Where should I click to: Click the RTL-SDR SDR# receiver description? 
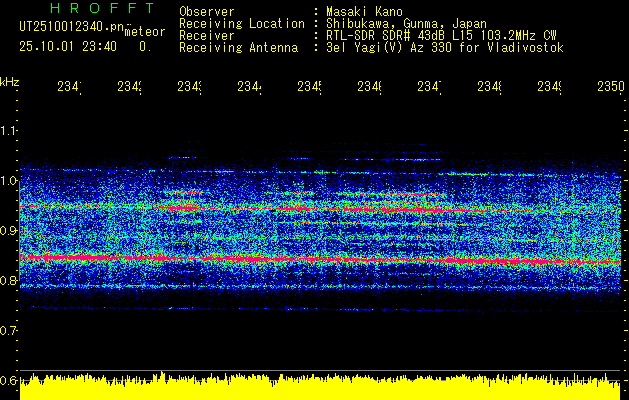[x=442, y=36]
